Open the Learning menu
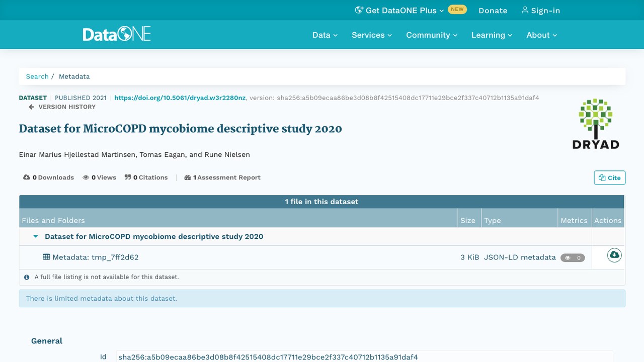The width and height of the screenshot is (644, 362). 492,35
